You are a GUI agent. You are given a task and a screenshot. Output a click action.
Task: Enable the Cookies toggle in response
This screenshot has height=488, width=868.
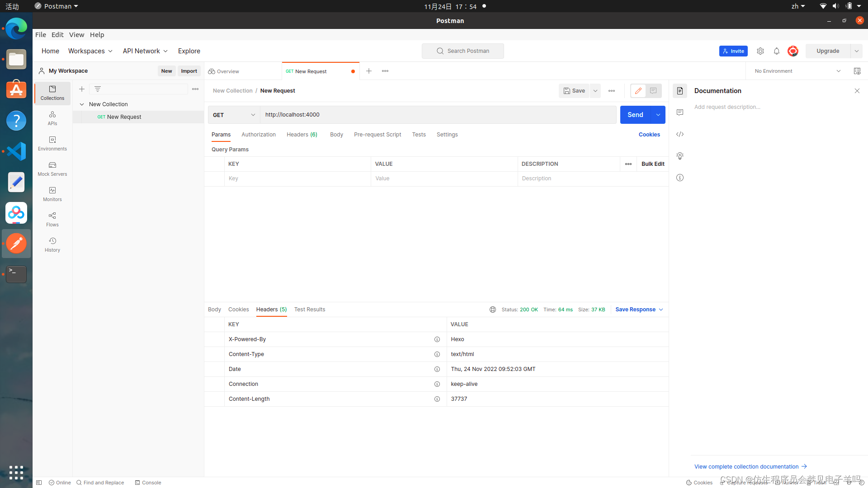(238, 309)
